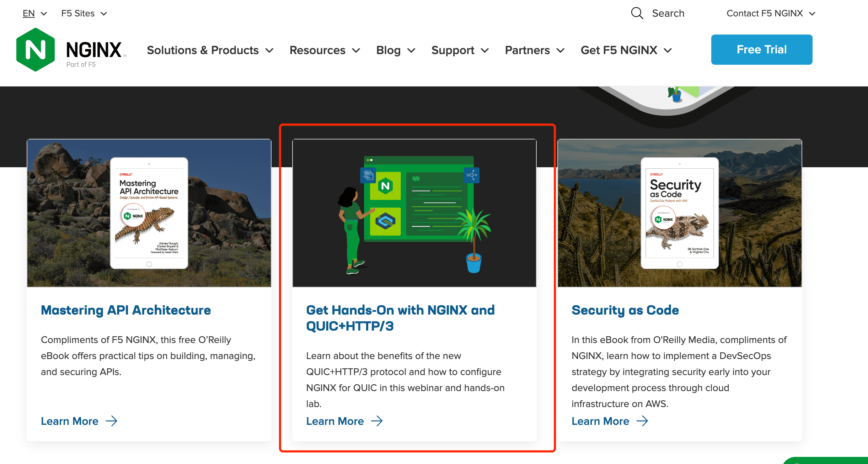Image resolution: width=868 pixels, height=464 pixels.
Task: Click the chevron next to Support
Action: tap(485, 51)
